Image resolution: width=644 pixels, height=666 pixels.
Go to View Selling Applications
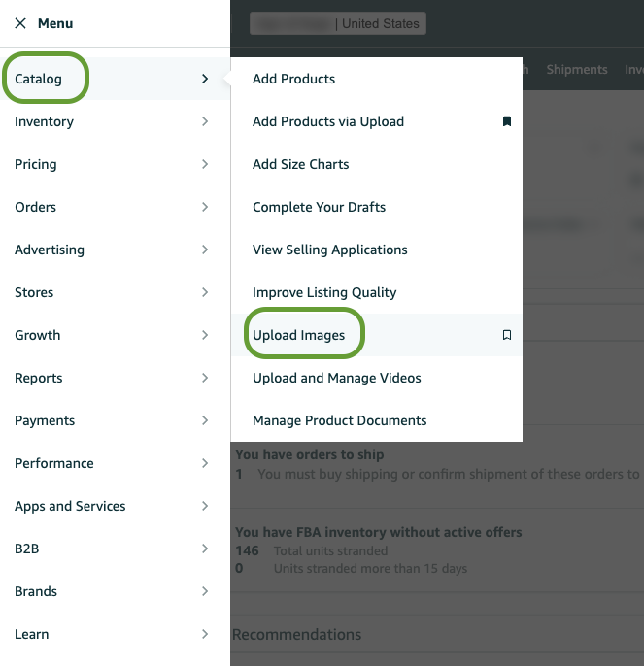pos(329,250)
